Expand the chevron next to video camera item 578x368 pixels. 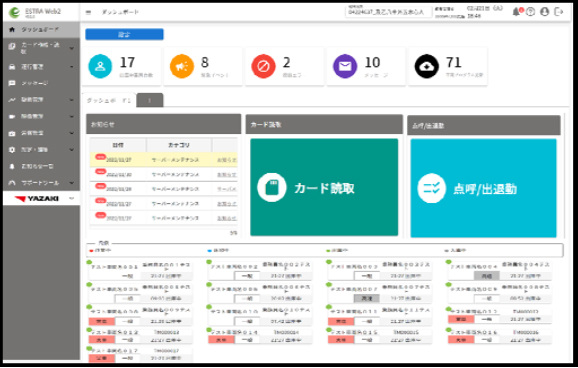72,117
